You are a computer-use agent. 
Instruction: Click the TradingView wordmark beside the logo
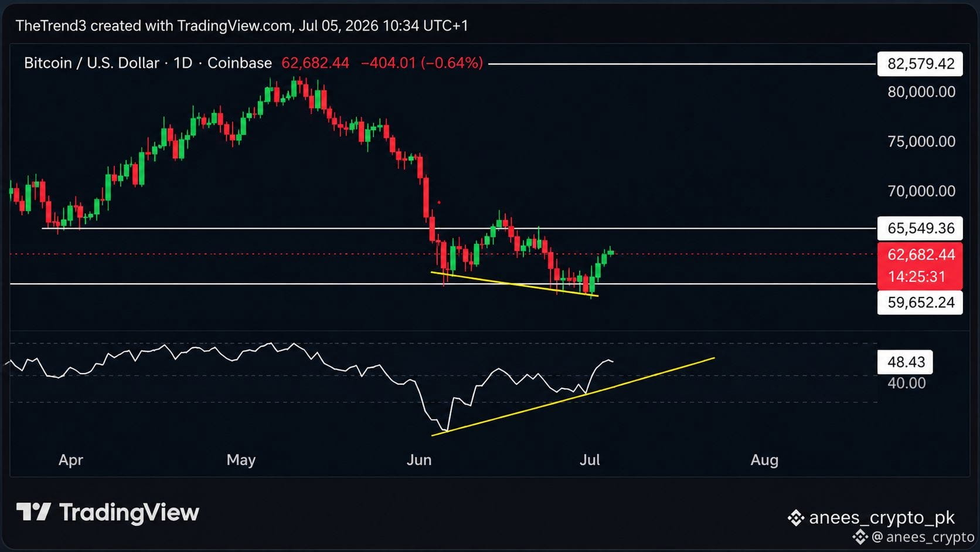pyautogui.click(x=129, y=513)
